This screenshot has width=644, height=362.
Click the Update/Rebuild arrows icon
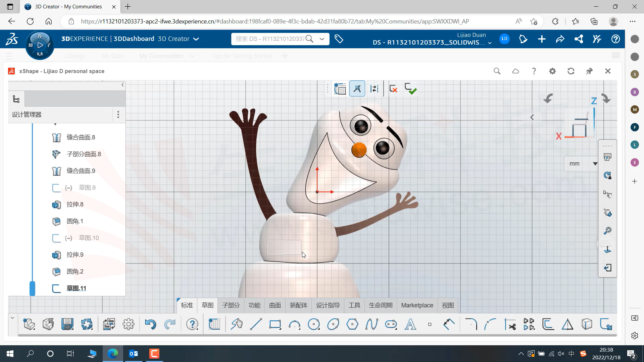click(x=87, y=324)
